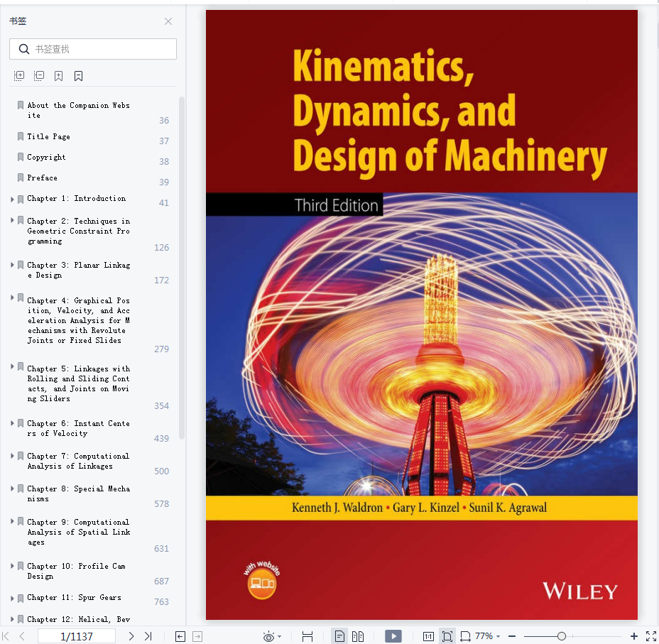
Task: Click the zoom slider handle
Action: tap(562, 636)
